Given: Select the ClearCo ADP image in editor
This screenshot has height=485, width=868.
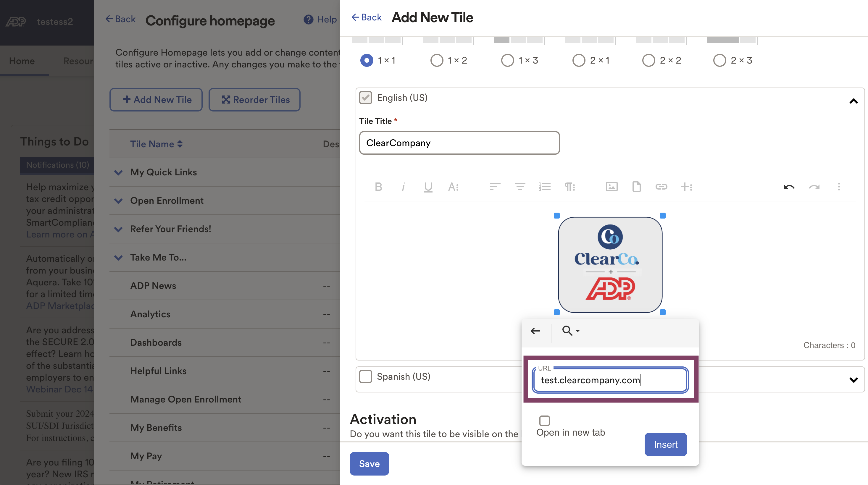Looking at the screenshot, I should (x=610, y=265).
